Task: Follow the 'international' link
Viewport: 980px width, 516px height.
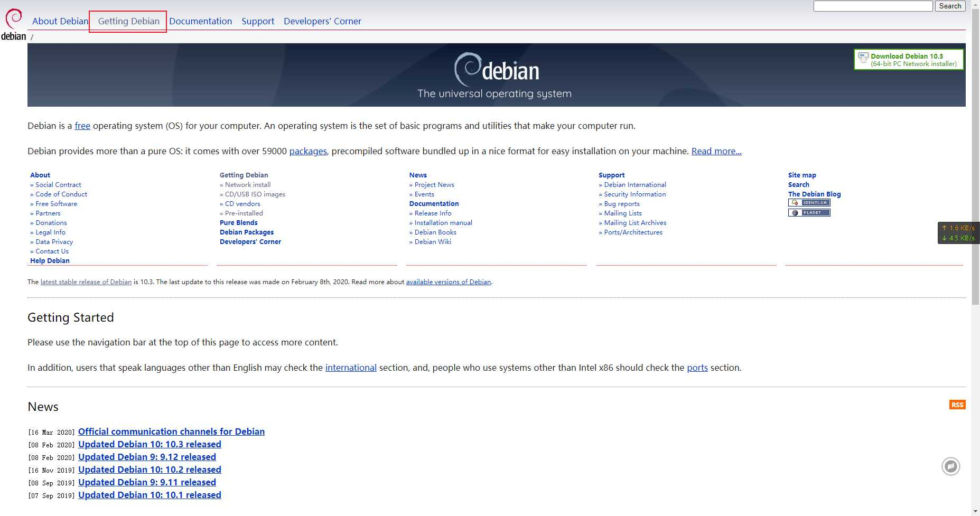Action: click(351, 368)
